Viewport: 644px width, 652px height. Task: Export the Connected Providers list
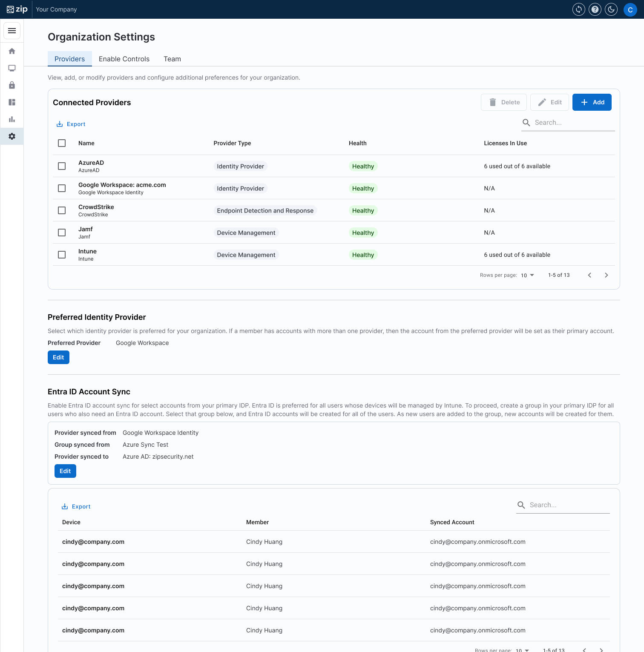coord(71,124)
